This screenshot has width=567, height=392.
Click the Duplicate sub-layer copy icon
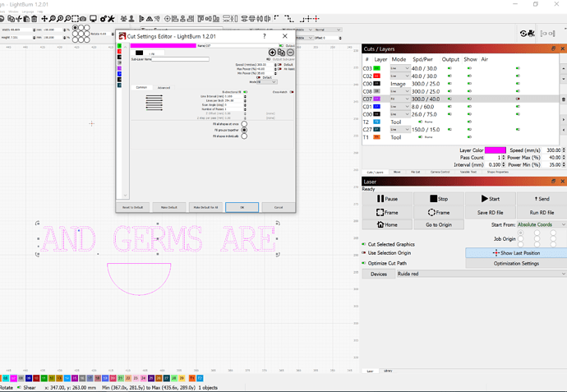(x=281, y=53)
